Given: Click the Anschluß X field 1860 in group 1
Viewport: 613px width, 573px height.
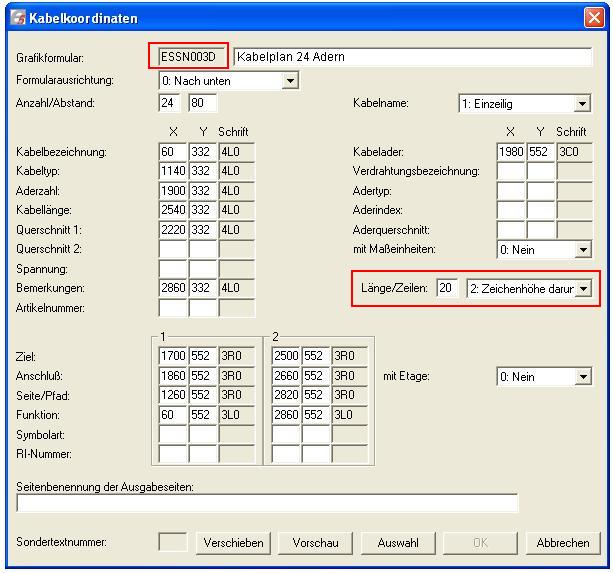Looking at the screenshot, I should 173,376.
